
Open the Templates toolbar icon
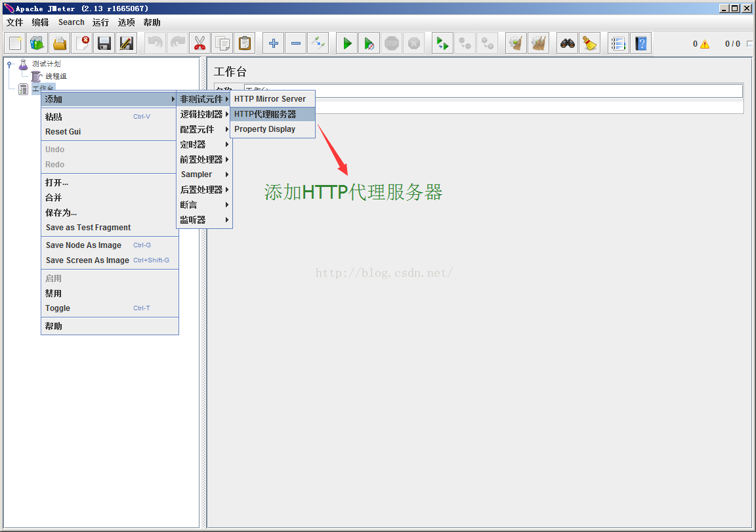tap(37, 43)
